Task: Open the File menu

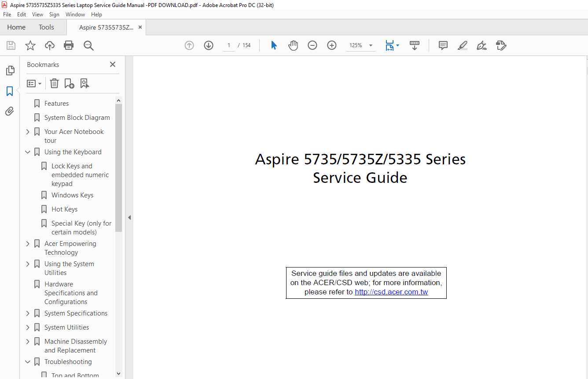Action: 7,15
